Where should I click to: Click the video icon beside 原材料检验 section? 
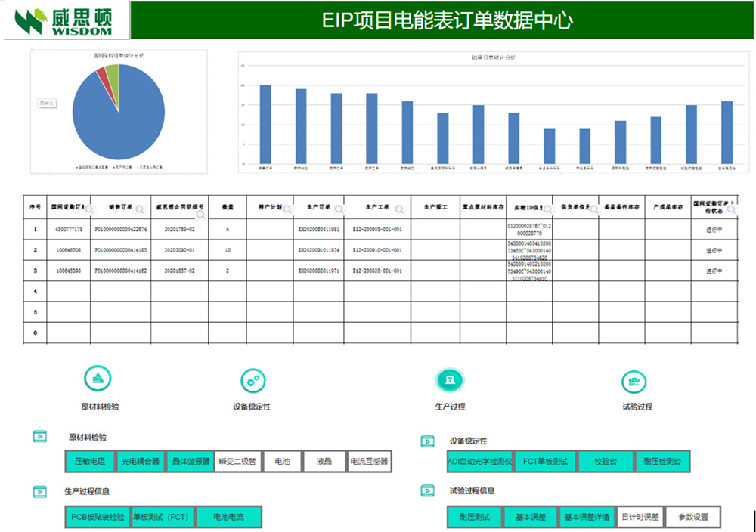click(x=40, y=437)
